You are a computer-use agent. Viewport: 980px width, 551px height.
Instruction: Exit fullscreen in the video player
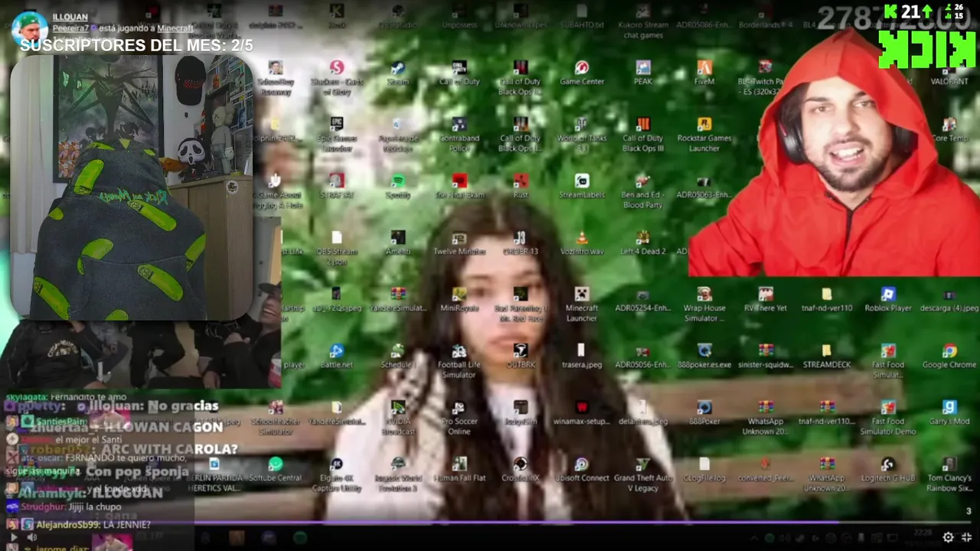pyautogui.click(x=967, y=537)
